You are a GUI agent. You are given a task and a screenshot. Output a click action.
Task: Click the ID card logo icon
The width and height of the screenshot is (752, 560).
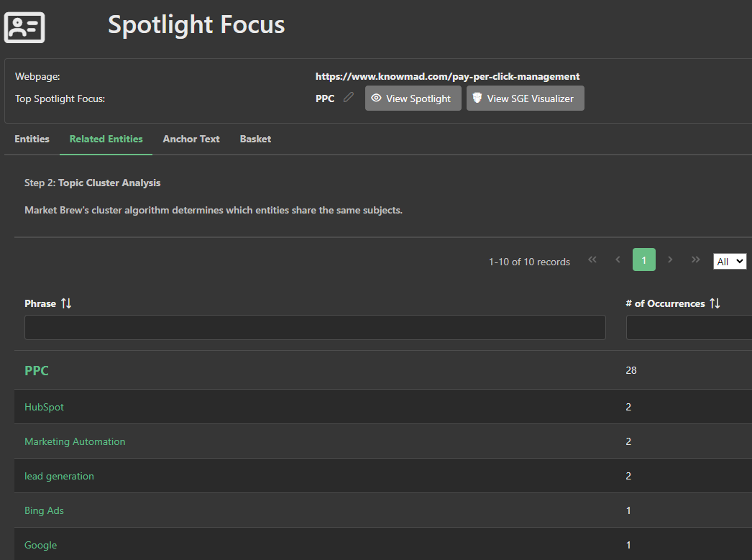point(24,27)
